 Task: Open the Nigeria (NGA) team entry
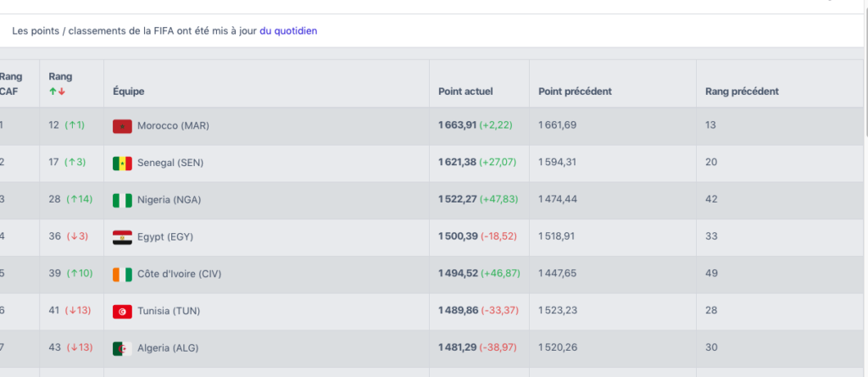169,200
